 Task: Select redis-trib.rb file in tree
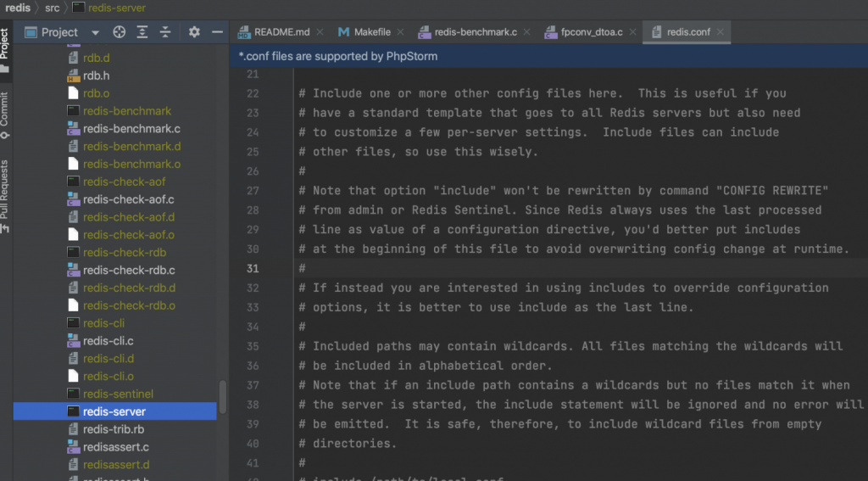tap(114, 429)
